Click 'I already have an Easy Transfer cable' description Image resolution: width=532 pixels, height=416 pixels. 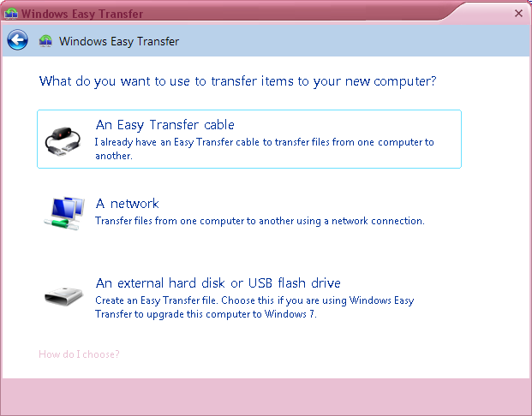click(x=265, y=148)
